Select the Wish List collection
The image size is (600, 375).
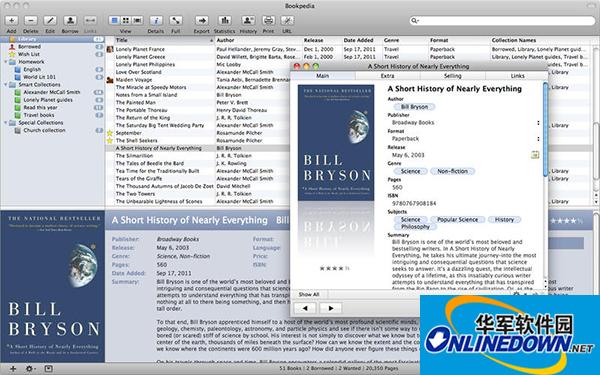52,54
